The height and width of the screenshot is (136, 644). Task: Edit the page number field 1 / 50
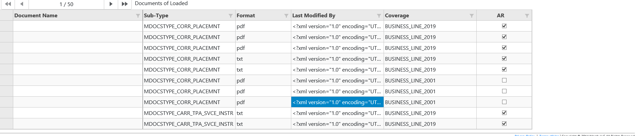[x=66, y=4]
